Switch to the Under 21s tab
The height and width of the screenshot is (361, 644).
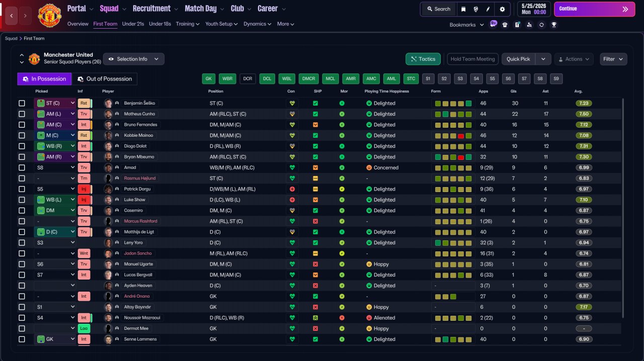pyautogui.click(x=133, y=24)
